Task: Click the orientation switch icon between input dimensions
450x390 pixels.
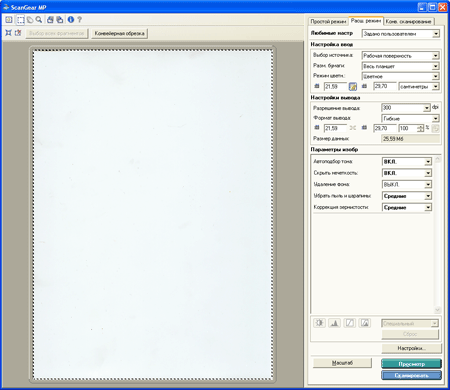Action: tap(353, 87)
